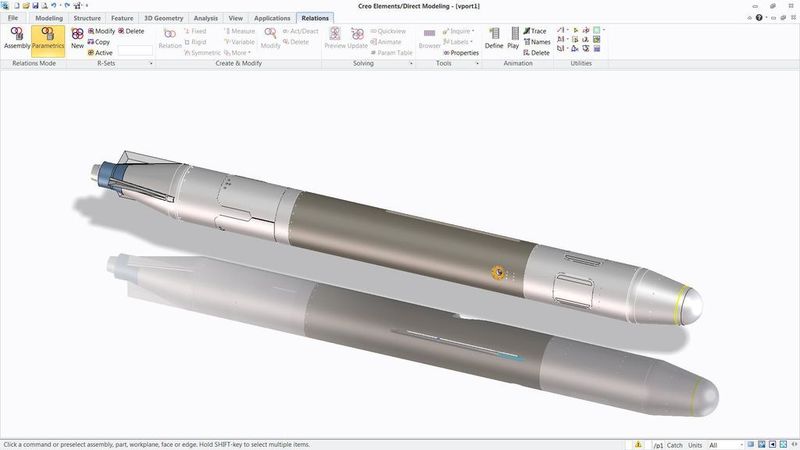Click the R-Sets name input field

point(135,50)
